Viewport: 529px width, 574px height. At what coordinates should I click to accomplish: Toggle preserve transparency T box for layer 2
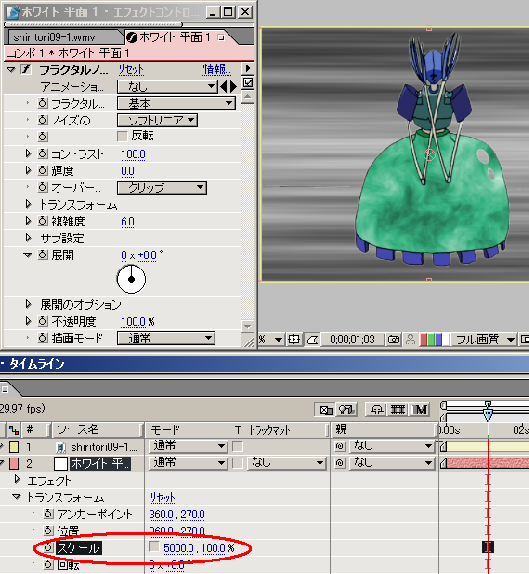coord(238,463)
